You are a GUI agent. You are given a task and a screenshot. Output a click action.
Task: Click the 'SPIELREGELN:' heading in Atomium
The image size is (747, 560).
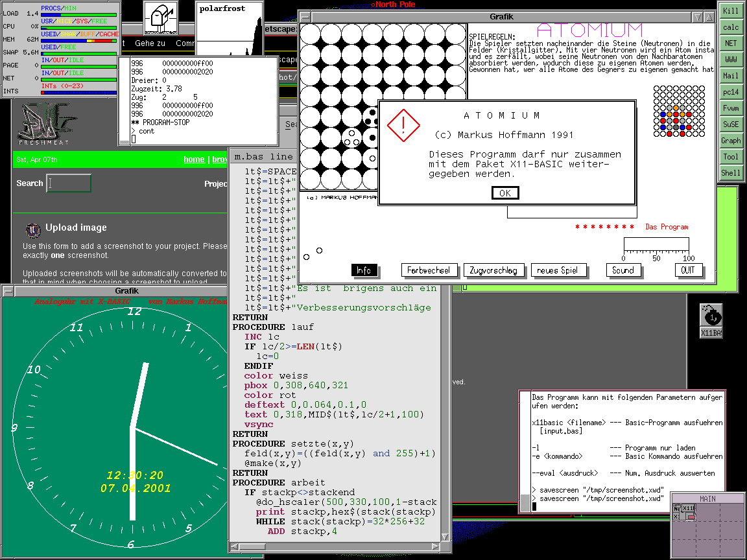pyautogui.click(x=492, y=37)
